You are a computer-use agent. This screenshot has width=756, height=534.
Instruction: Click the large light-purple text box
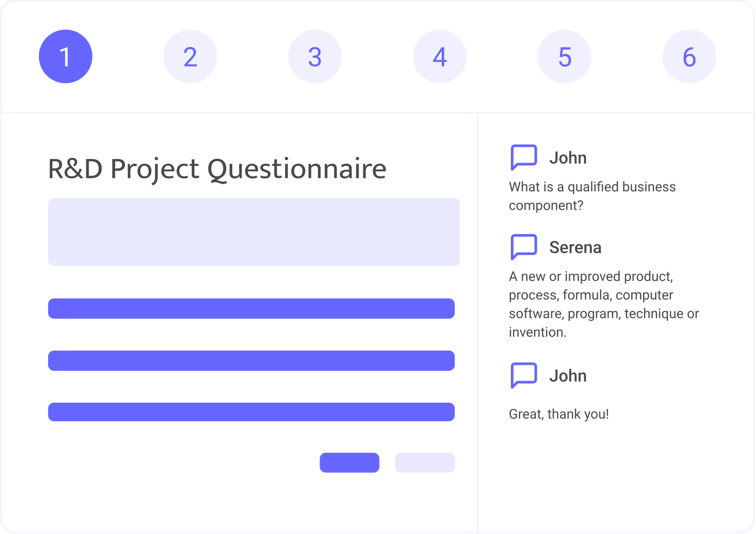pos(254,232)
